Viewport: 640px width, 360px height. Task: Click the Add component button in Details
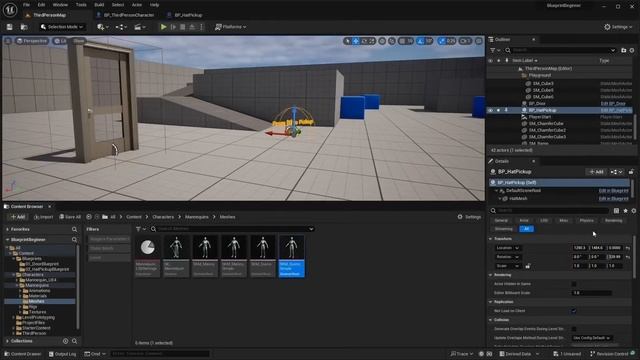pos(596,172)
